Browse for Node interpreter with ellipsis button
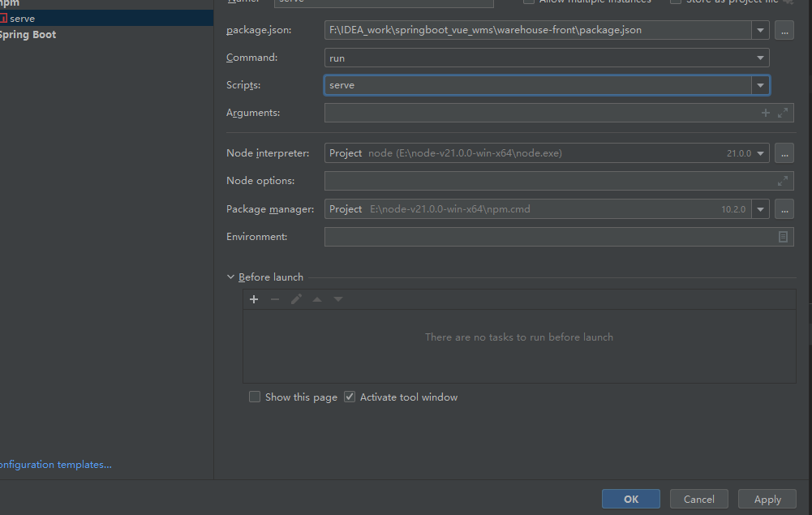The height and width of the screenshot is (515, 812). pyautogui.click(x=784, y=153)
